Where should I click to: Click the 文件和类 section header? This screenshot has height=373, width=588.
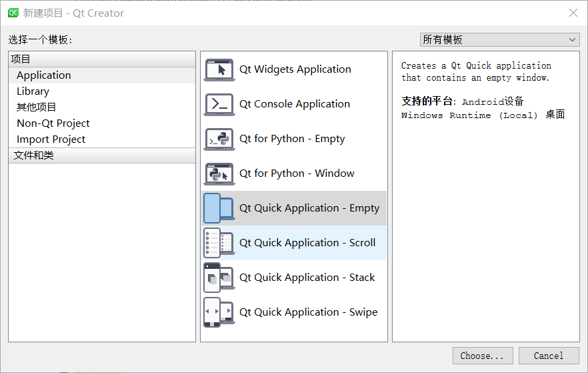(33, 155)
